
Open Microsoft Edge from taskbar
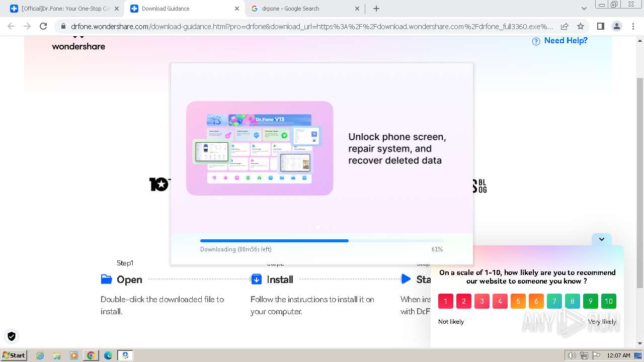pos(108,355)
